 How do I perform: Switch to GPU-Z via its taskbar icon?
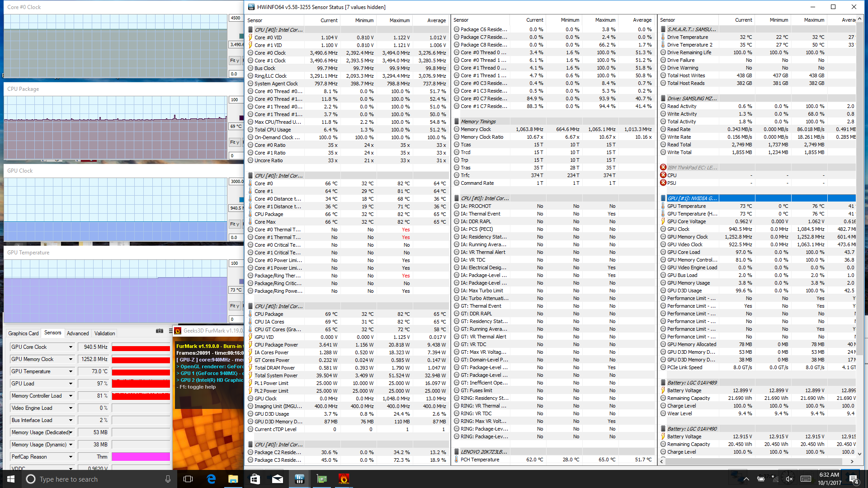click(x=321, y=479)
